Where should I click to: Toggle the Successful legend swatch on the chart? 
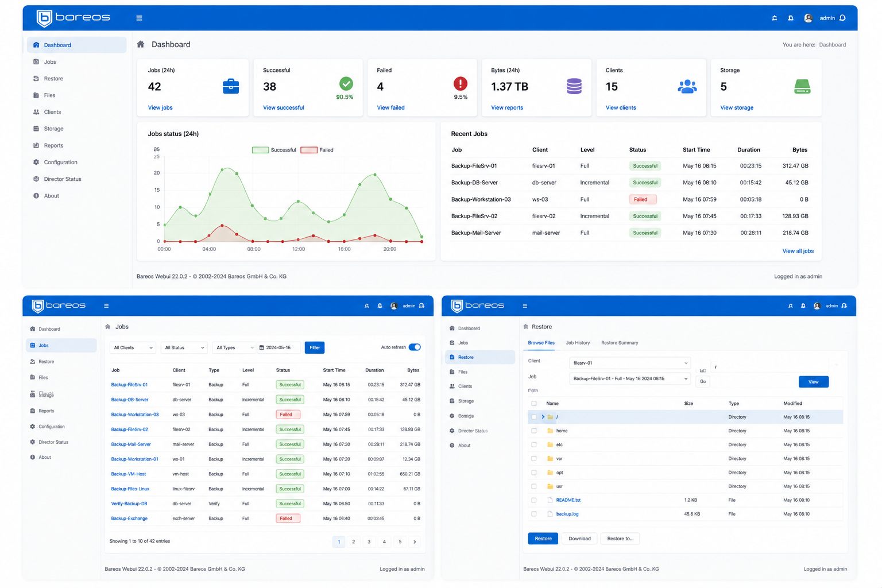click(260, 150)
